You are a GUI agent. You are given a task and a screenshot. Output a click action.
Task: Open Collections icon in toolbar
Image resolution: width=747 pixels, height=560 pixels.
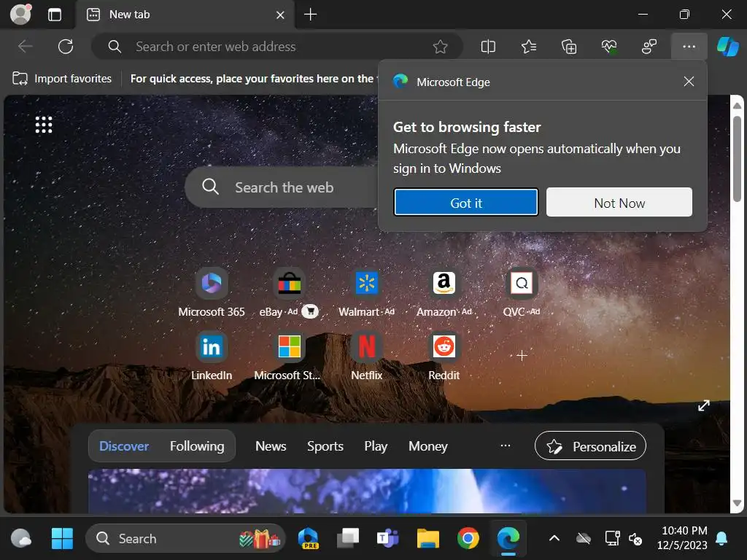coord(569,46)
